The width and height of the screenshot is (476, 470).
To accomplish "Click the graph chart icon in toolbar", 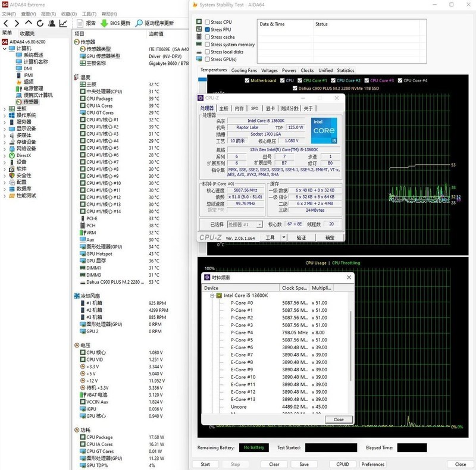I will [63, 23].
